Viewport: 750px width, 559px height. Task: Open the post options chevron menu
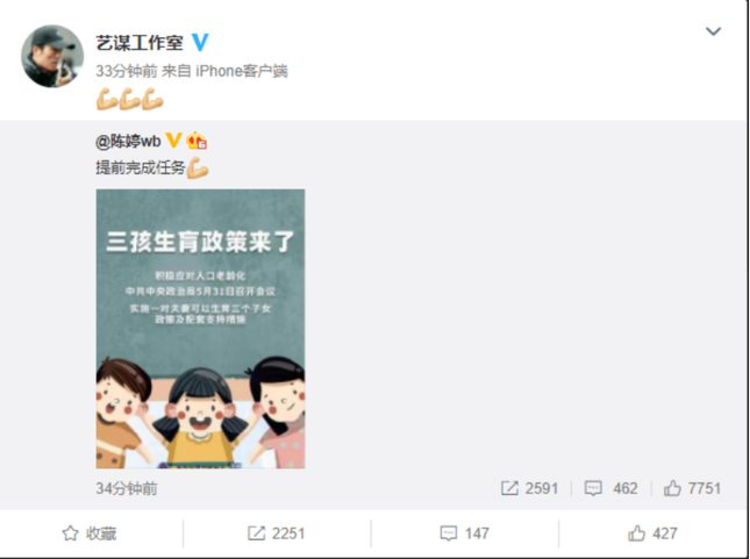713,32
